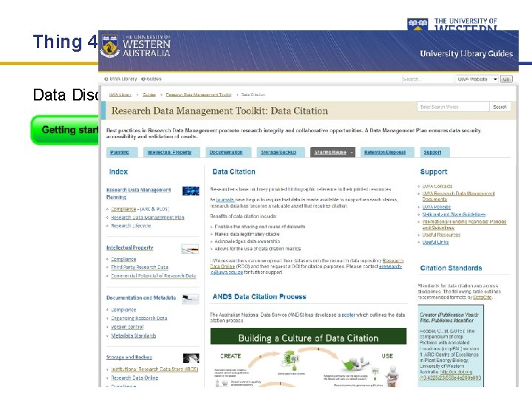The image size is (532, 399).
Task: Switch to the Support tab
Action: pyautogui.click(x=435, y=152)
